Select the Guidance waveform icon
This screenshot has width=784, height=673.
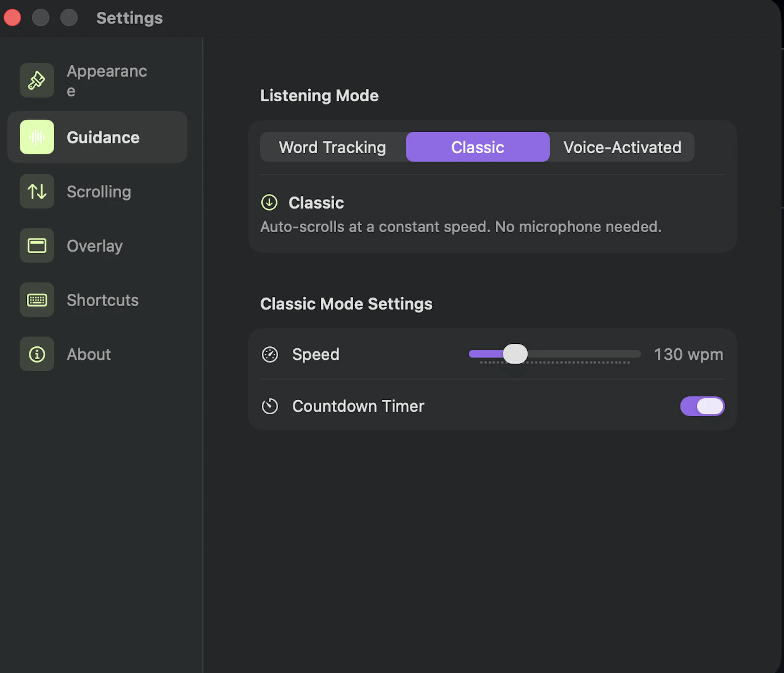(37, 137)
